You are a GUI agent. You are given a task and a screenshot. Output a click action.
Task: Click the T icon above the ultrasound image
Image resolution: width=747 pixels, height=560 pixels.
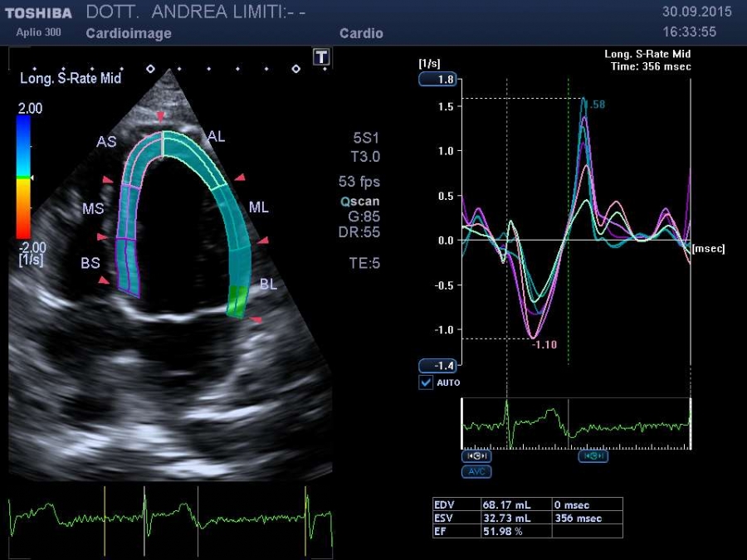point(321,56)
